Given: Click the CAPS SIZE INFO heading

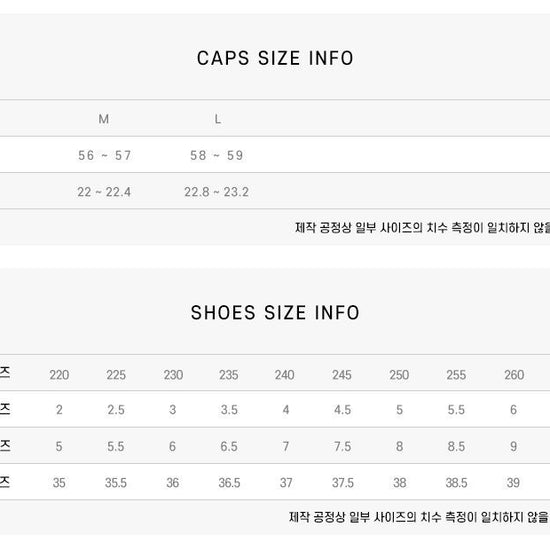Looking at the screenshot, I should click(275, 58).
